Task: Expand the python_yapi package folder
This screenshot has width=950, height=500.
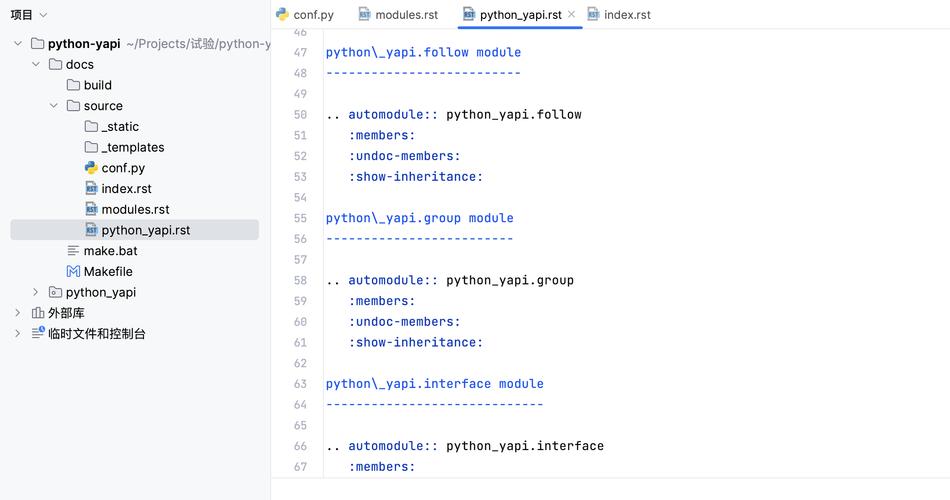Action: point(36,292)
